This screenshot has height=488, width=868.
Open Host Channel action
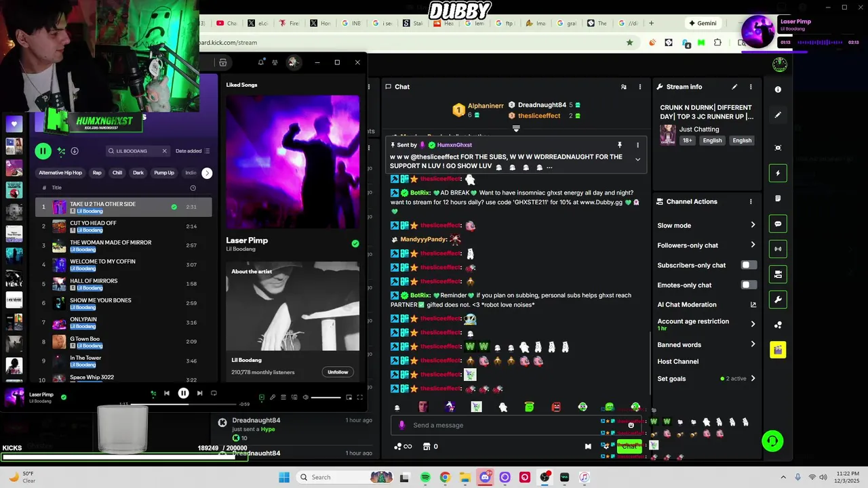pos(677,361)
